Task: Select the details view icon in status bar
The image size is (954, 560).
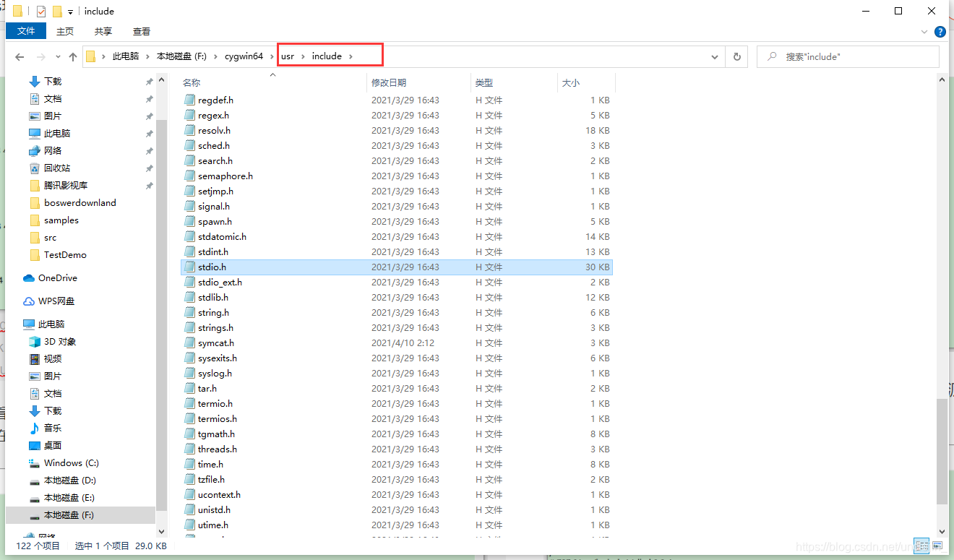Action: 921,546
